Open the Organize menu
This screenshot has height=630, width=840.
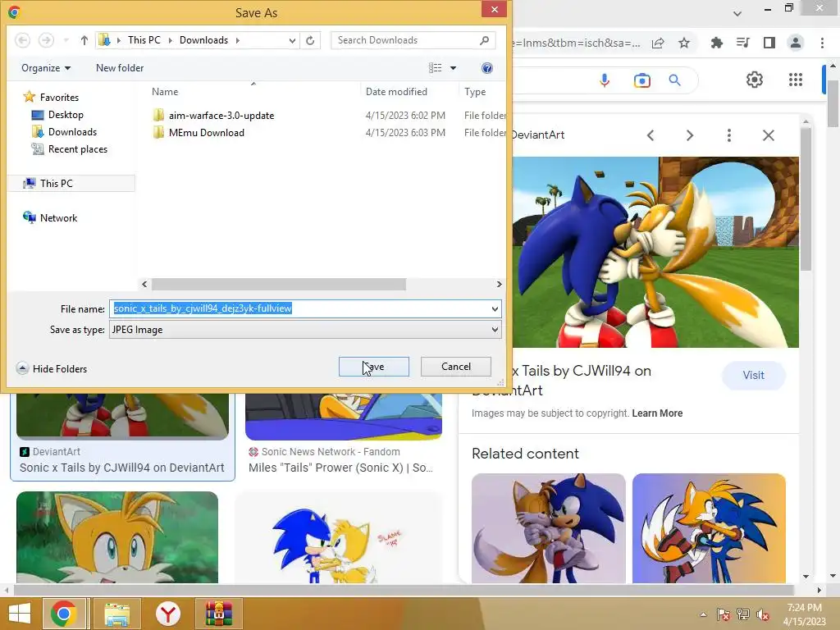pyautogui.click(x=46, y=68)
